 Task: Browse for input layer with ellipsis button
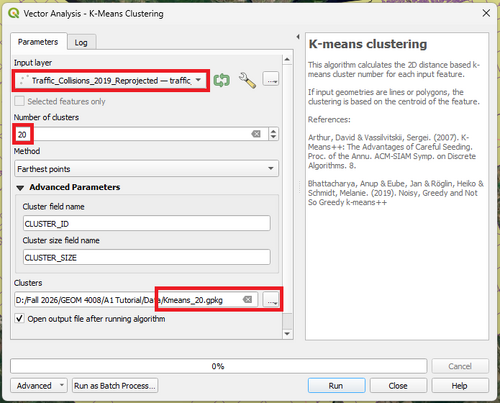click(271, 79)
